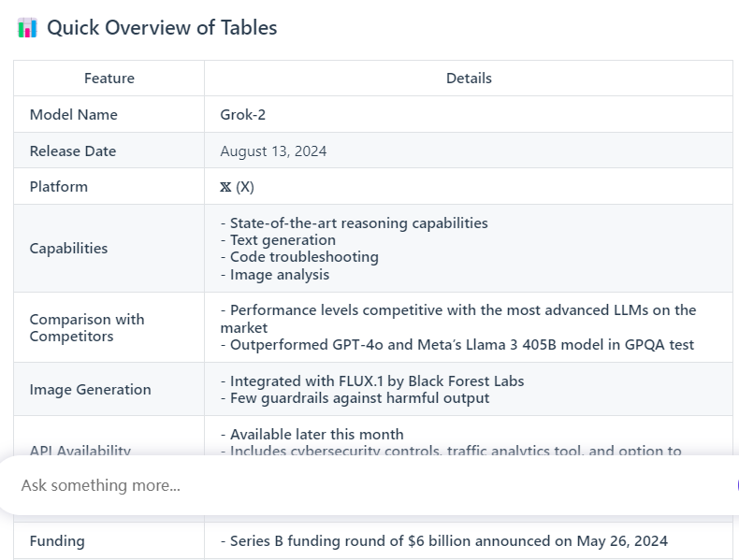Click the 'Release Date' cell

tap(109, 151)
